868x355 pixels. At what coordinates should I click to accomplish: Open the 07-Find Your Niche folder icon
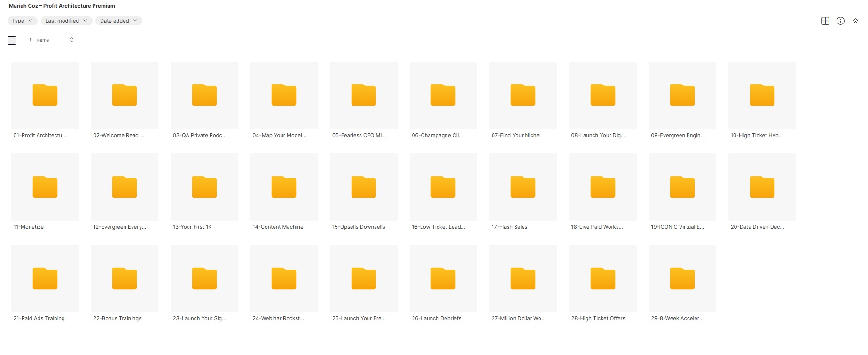pos(523,95)
